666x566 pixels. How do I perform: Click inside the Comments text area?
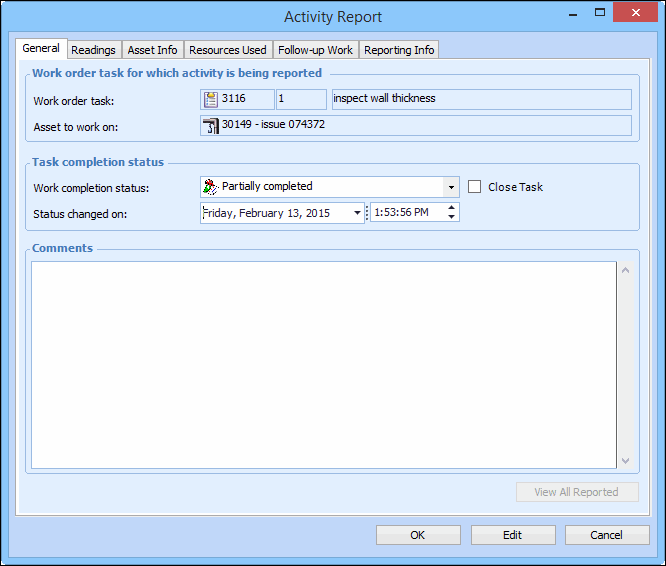coord(324,365)
